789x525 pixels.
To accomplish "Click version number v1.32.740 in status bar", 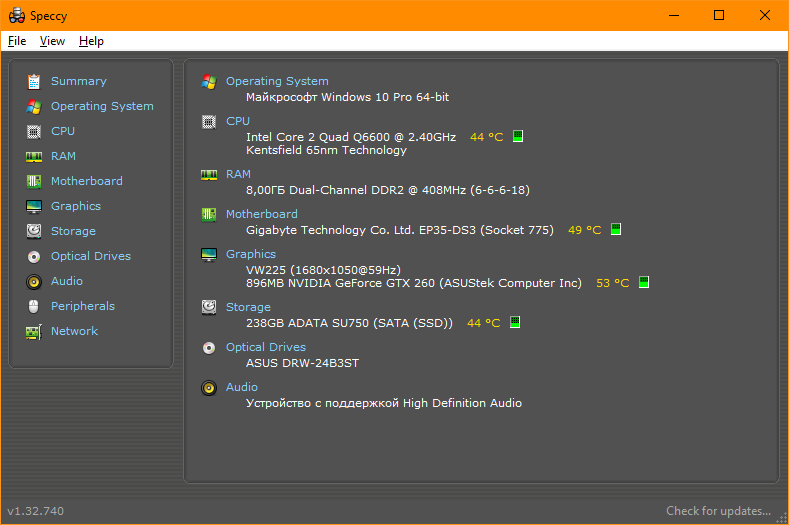I will click(x=35, y=511).
